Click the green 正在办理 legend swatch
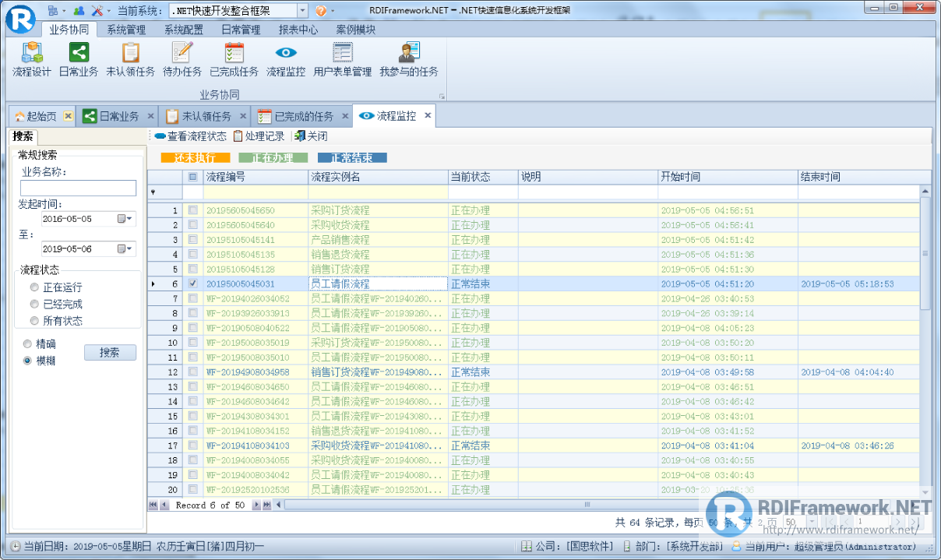 (x=273, y=158)
